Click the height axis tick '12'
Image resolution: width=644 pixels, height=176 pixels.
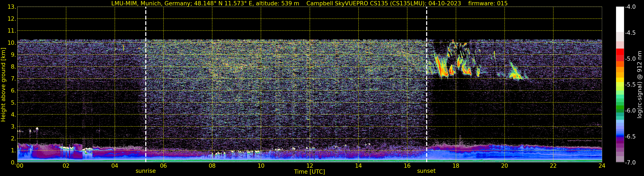11,19
